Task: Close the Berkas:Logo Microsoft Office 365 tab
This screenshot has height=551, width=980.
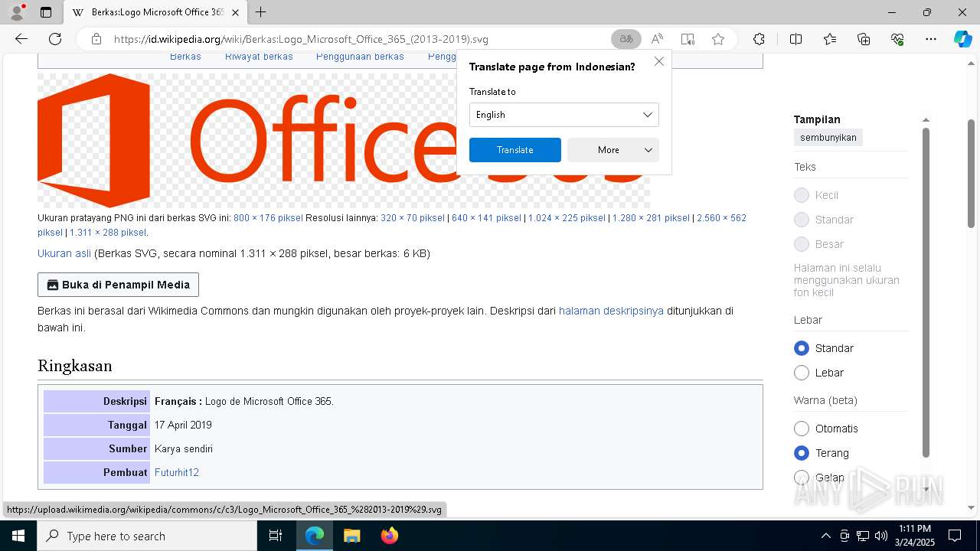Action: [x=235, y=12]
